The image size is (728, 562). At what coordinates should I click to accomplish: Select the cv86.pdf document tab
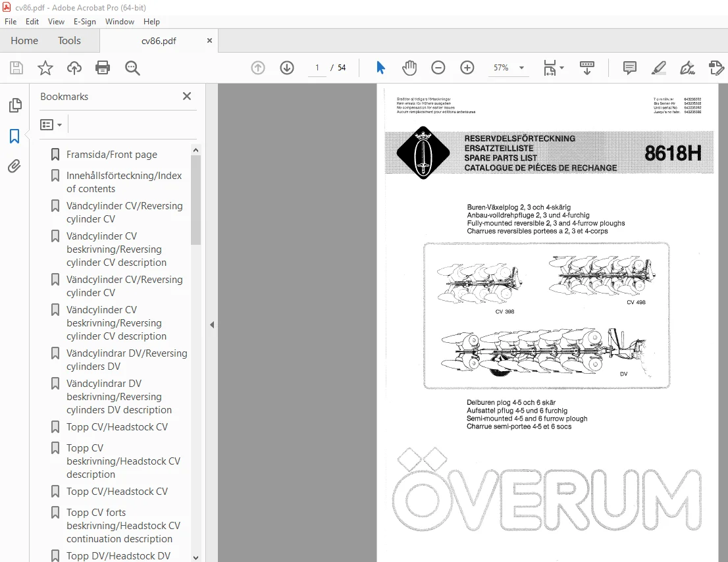pyautogui.click(x=159, y=41)
